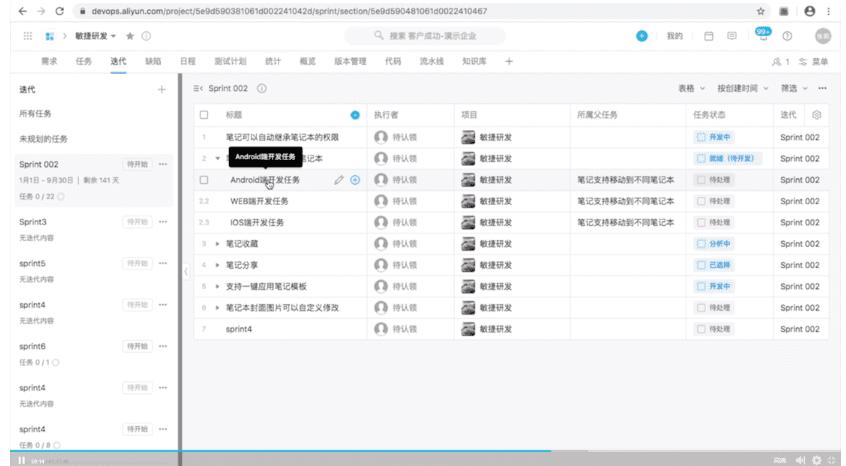
Task: Edit the Android task title with pencil icon
Action: coord(339,180)
